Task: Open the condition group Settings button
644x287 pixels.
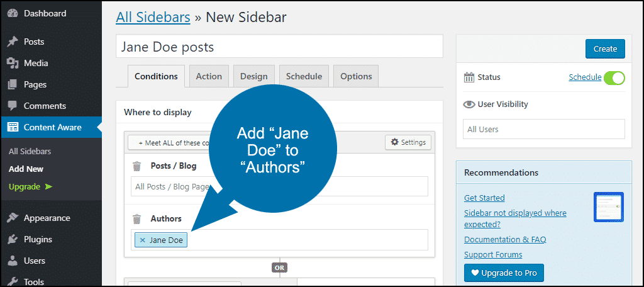Action: click(408, 142)
